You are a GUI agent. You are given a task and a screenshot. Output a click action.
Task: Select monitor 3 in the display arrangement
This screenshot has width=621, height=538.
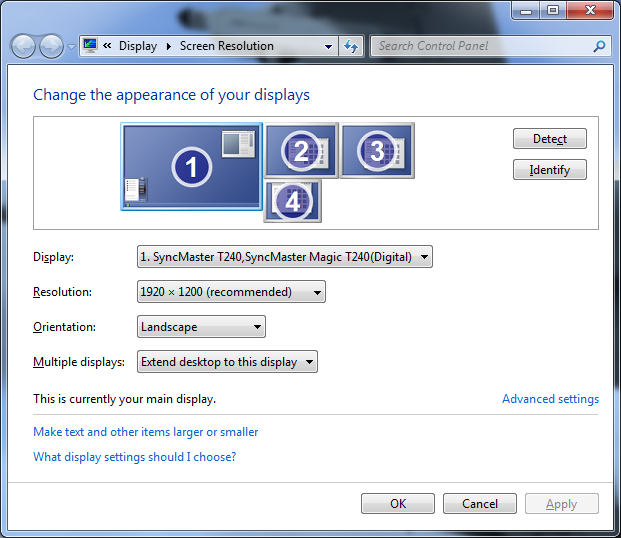pyautogui.click(x=377, y=151)
